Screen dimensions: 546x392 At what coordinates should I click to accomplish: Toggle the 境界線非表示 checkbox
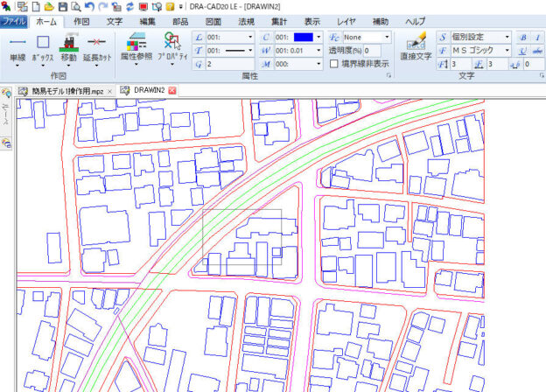point(333,64)
